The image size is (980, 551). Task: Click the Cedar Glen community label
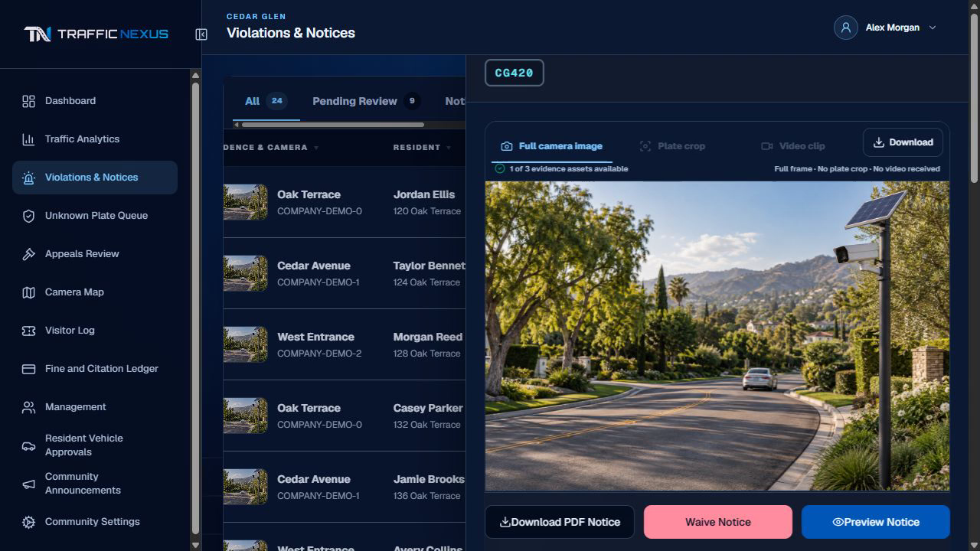256,16
